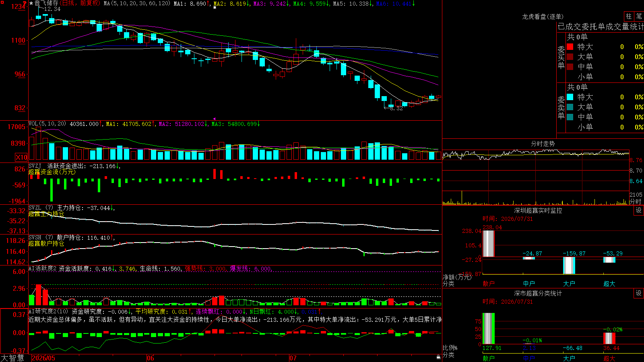The image size is (644, 362).
Task: Click the 8.32 low price annotation
Action: (x=396, y=108)
